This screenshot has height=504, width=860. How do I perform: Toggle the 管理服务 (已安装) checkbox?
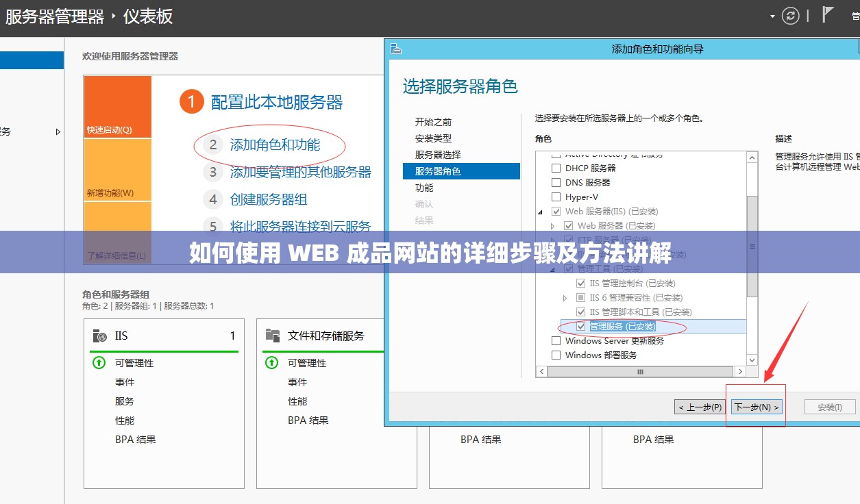(581, 326)
